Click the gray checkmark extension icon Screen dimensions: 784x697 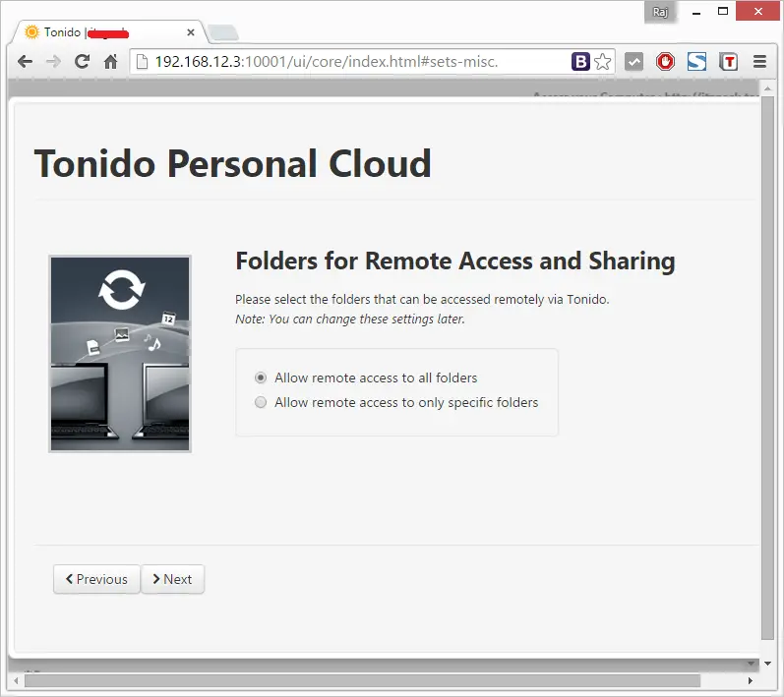click(634, 62)
